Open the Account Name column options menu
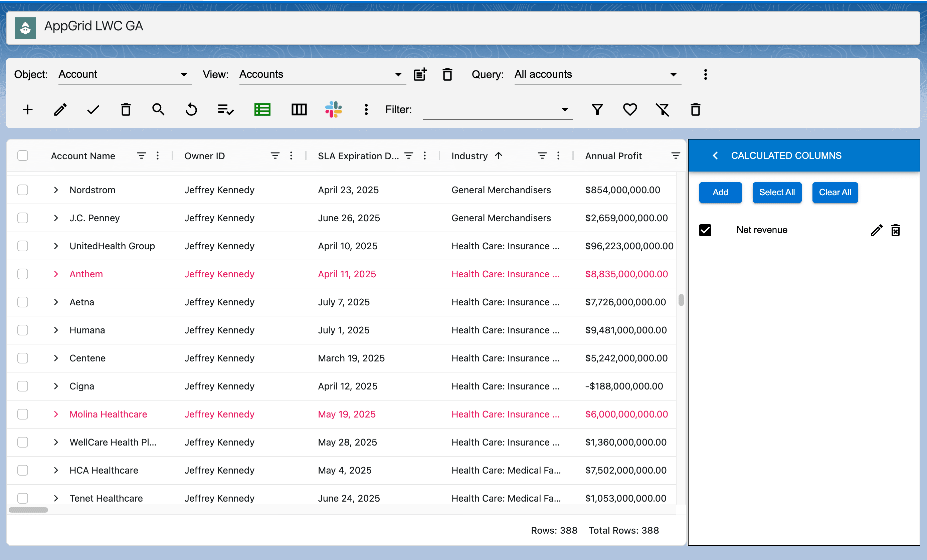The height and width of the screenshot is (560, 927). tap(158, 156)
